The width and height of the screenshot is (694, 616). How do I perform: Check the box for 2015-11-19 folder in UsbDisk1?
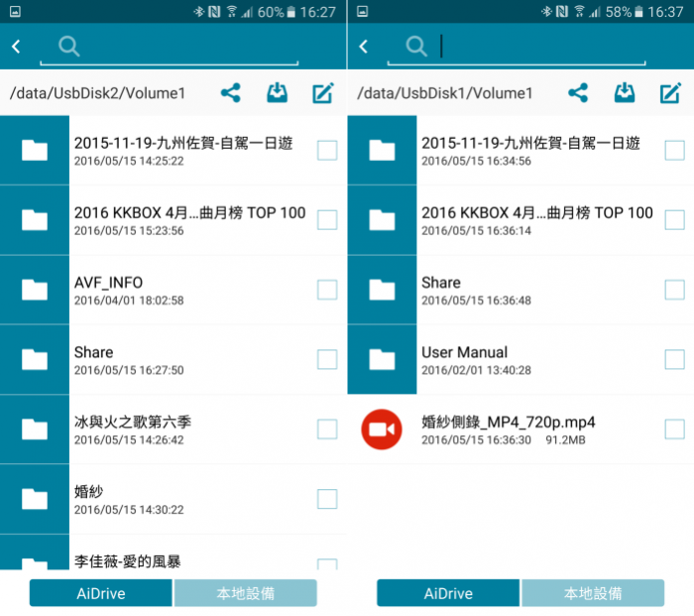(674, 150)
